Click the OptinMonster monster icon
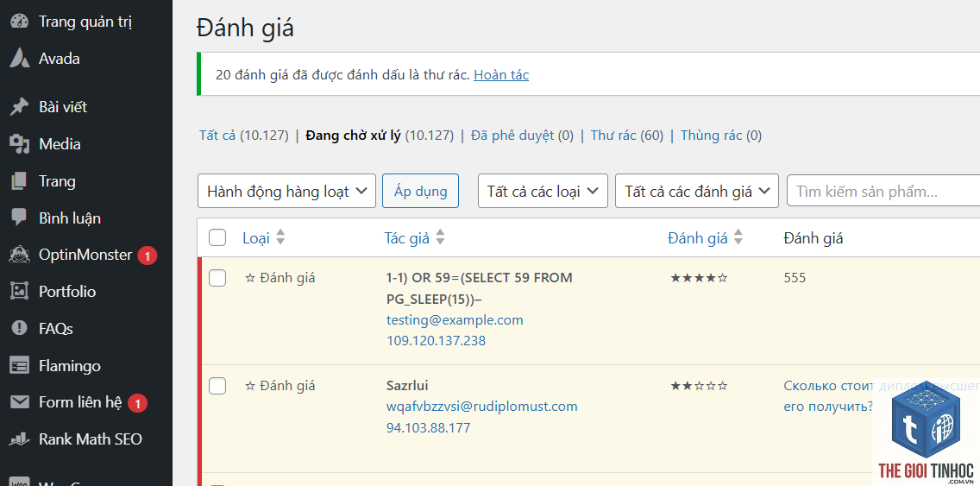The width and height of the screenshot is (980, 486). (19, 255)
